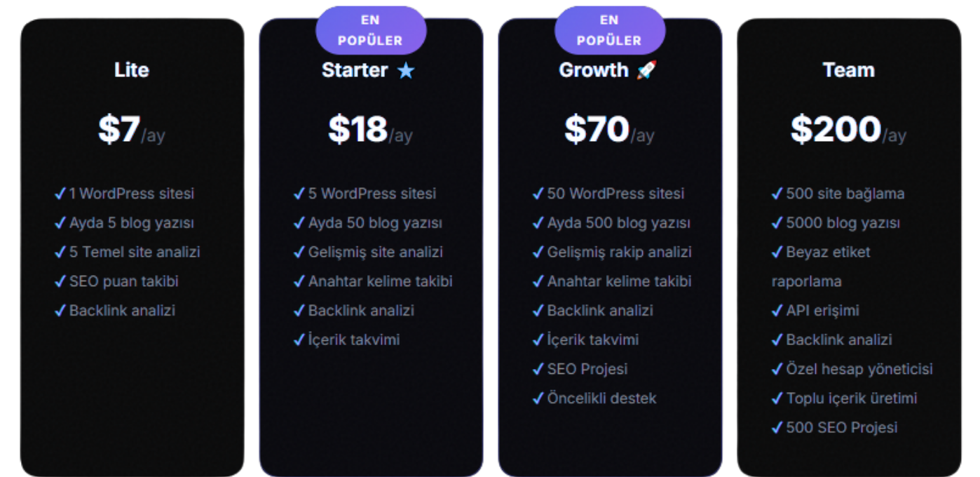
Task: Click the checkmark beside "1 WordPress sitesi"
Action: click(x=60, y=194)
